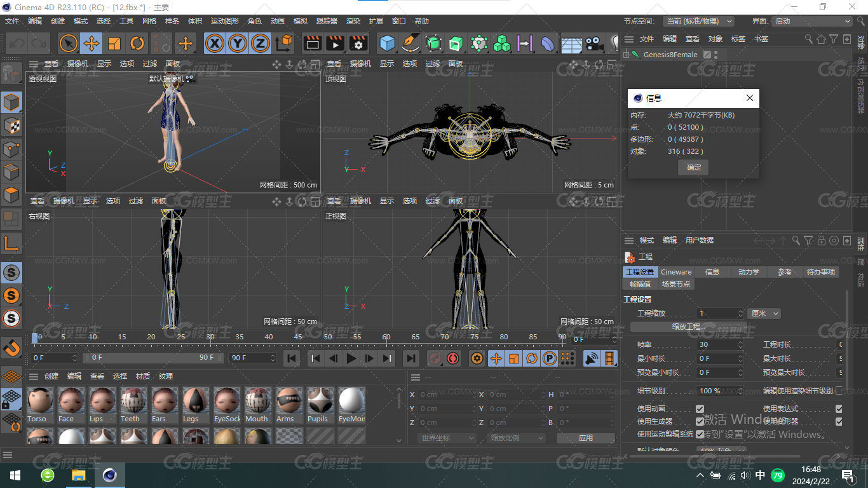Viewport: 868px width, 488px height.
Task: Activate the Scale tool in the top toolbar
Action: (x=114, y=43)
